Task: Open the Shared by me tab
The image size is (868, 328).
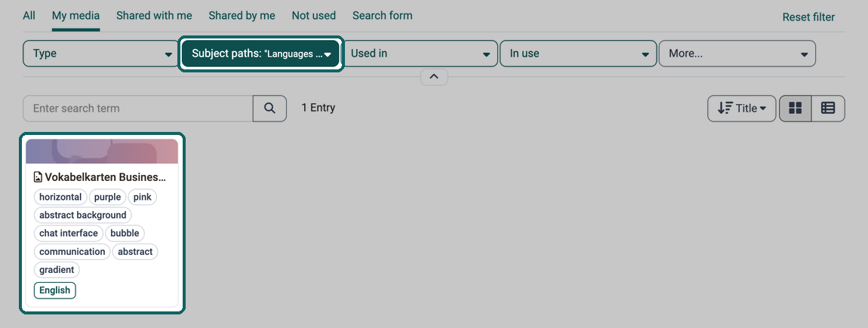Action: (242, 16)
